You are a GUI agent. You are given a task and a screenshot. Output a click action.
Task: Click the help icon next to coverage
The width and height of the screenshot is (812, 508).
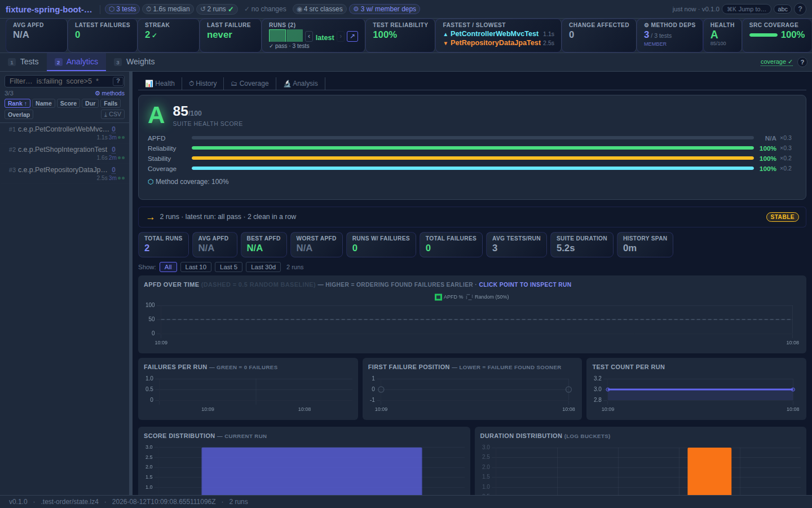802,62
